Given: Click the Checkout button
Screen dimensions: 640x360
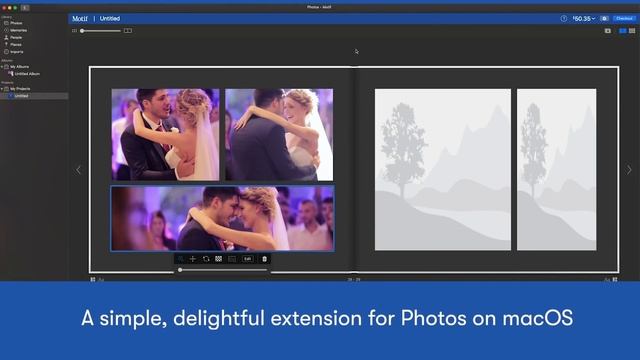Looking at the screenshot, I should (624, 18).
